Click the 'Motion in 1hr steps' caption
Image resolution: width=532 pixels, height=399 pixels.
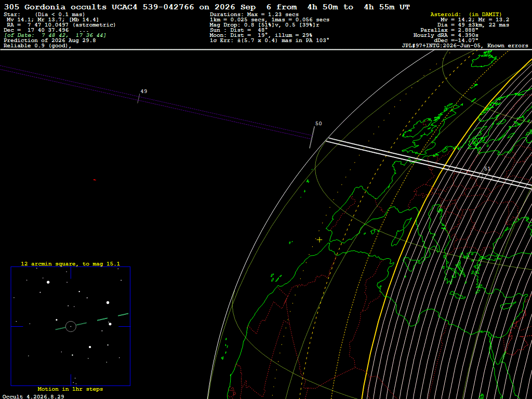click(70, 389)
